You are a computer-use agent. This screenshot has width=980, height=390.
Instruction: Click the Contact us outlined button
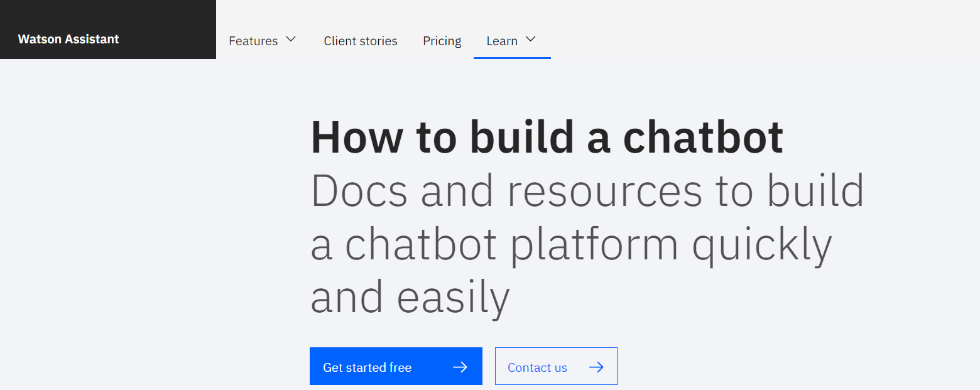(x=556, y=366)
